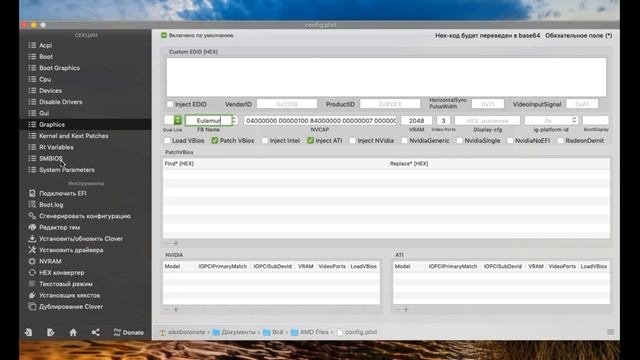Click the kext installer icon
This screenshot has height=360, width=640.
pos(32,295)
